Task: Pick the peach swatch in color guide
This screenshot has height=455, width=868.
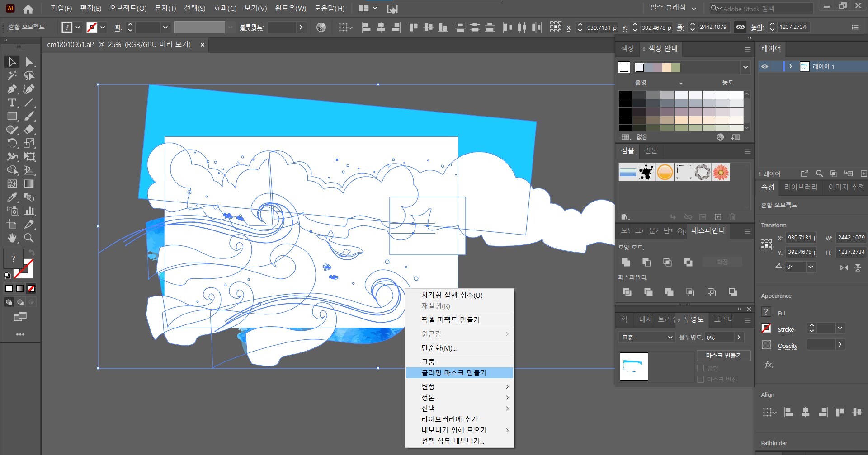Action: point(667,68)
